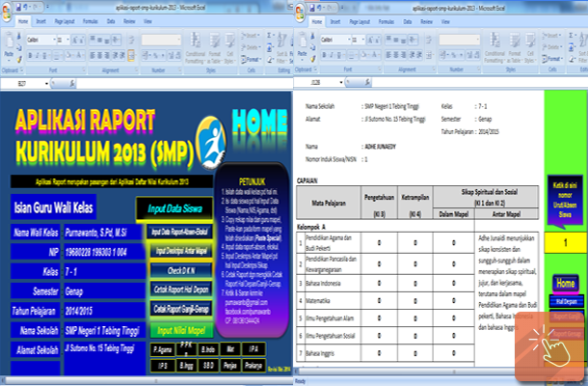Toggle Bold in right window Font group
Viewport: 588px width, 386px height.
324,55
